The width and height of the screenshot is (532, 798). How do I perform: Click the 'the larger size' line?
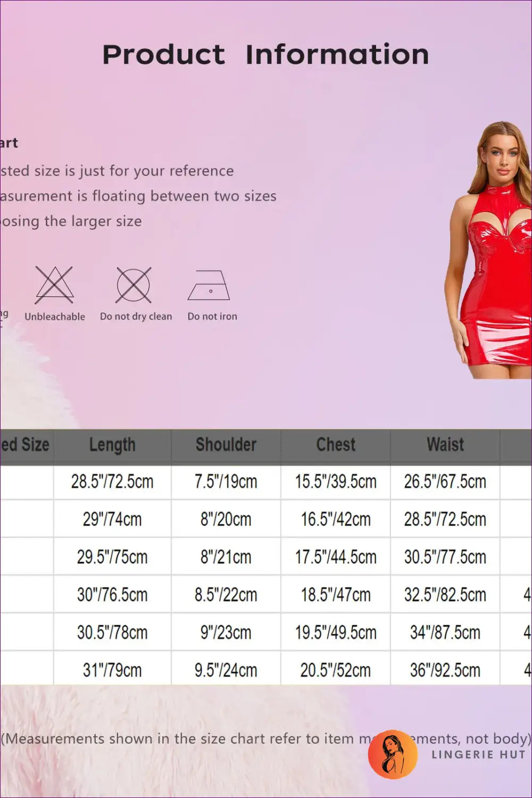point(71,221)
